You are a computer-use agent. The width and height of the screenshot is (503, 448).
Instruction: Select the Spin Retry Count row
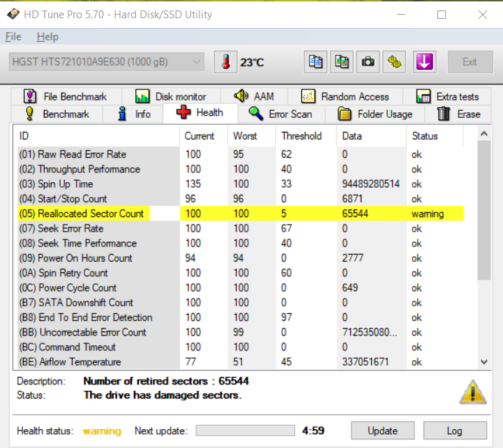241,273
